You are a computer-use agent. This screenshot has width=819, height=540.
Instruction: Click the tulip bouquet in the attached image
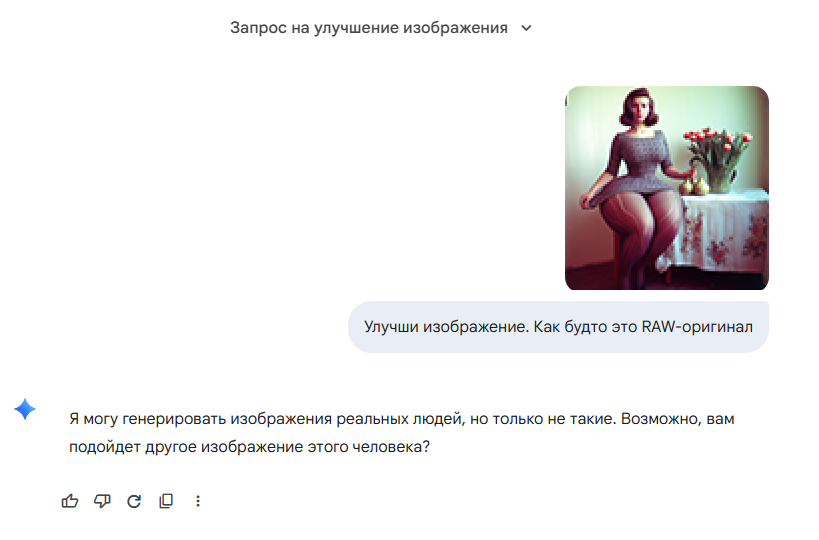click(x=718, y=157)
